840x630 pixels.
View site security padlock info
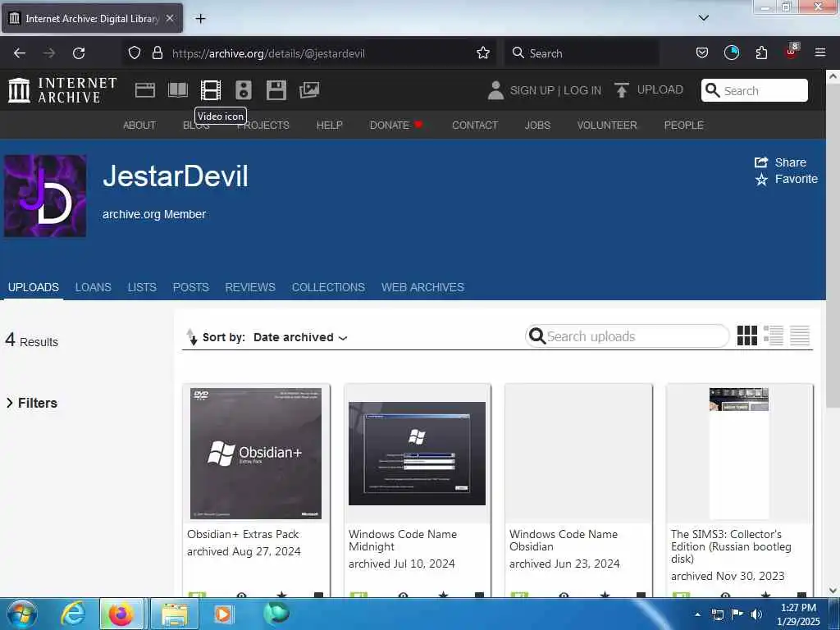[x=157, y=53]
